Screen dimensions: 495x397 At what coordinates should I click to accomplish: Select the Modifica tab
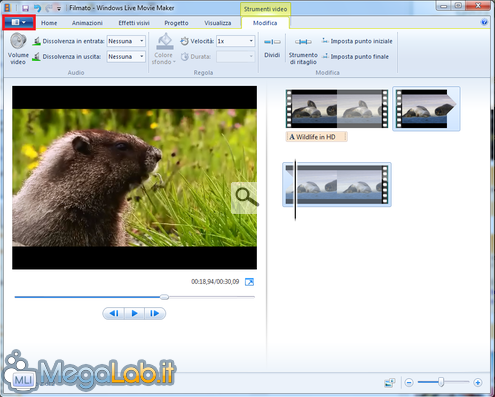tap(265, 23)
